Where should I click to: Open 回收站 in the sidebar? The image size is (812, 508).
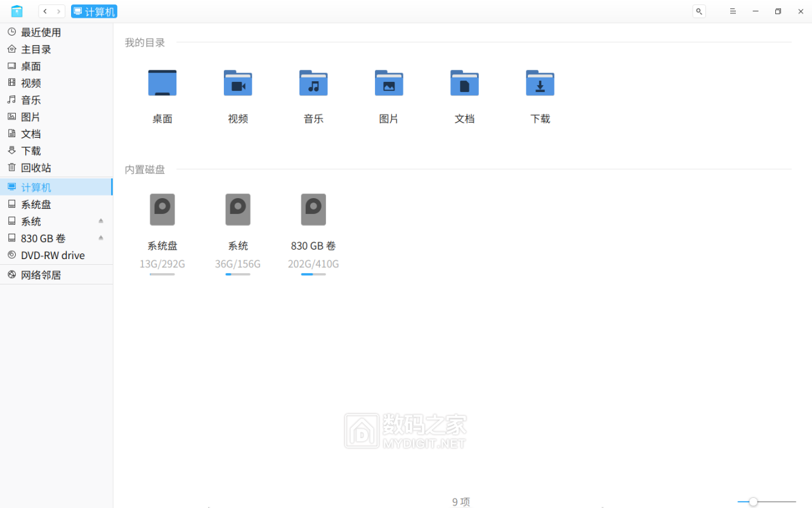(x=56, y=168)
